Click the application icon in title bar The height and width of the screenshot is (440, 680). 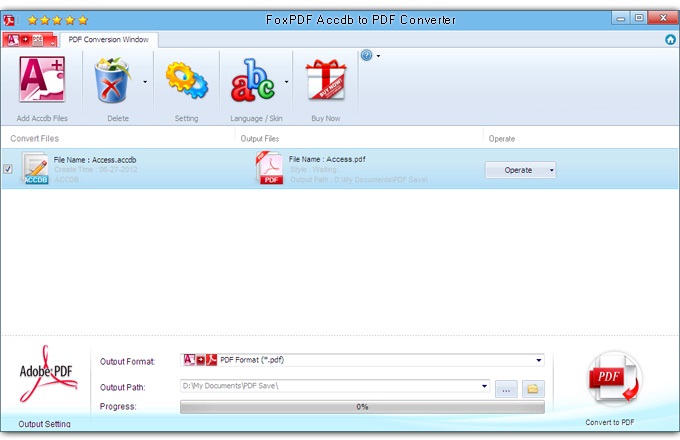[x=9, y=20]
